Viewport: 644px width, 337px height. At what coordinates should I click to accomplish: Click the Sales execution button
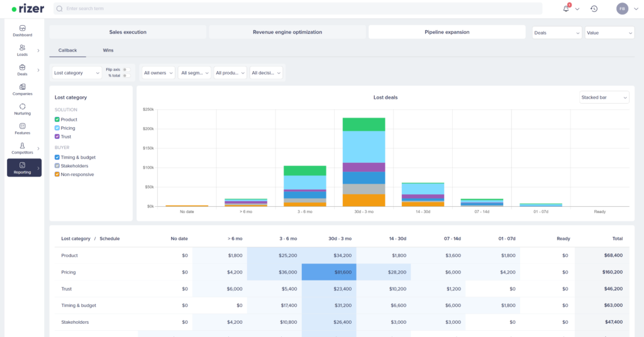[x=128, y=32]
